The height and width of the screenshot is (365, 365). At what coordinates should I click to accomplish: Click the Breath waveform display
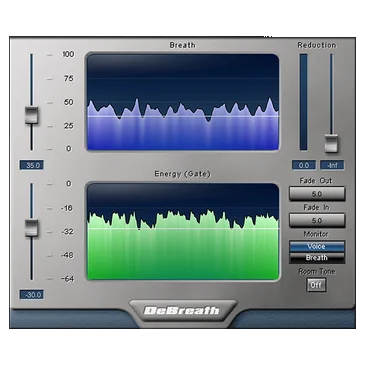(x=183, y=102)
